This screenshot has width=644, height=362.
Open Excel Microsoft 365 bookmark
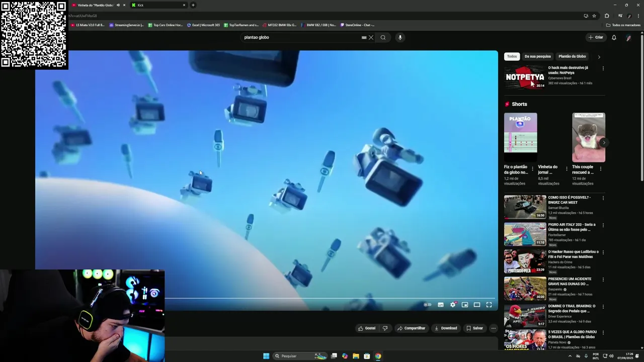click(203, 25)
